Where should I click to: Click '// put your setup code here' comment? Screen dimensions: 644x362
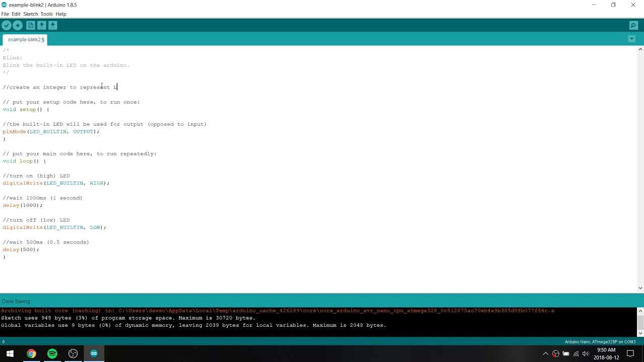pyautogui.click(x=71, y=102)
